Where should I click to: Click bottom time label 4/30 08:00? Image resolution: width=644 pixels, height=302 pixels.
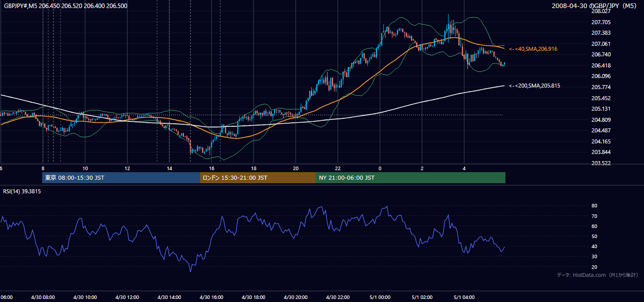(x=43, y=297)
